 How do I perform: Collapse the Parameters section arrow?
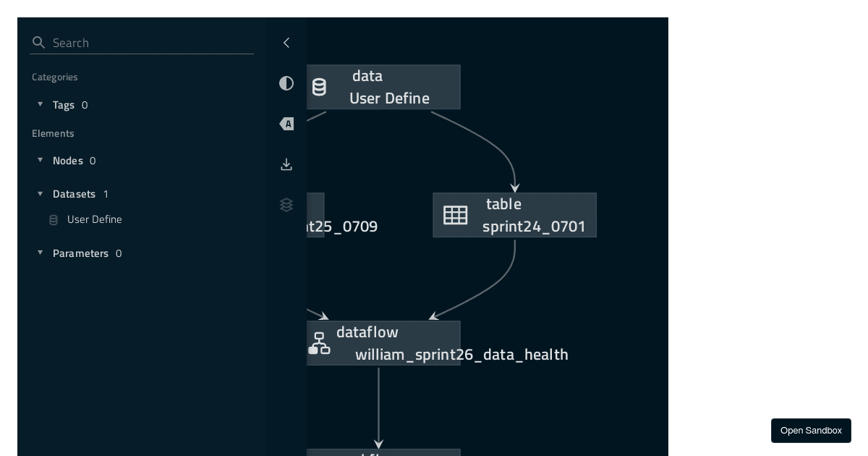pyautogui.click(x=41, y=253)
